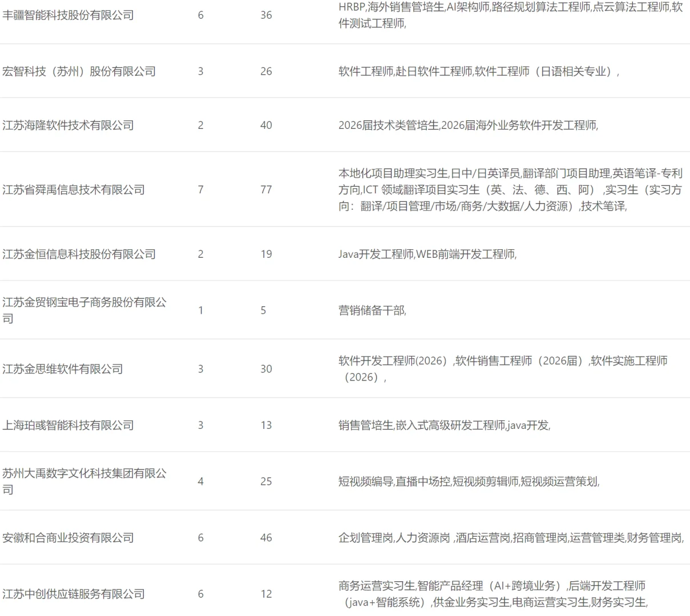Click positions text 商务运营实习生,智能产品经理

(493, 594)
